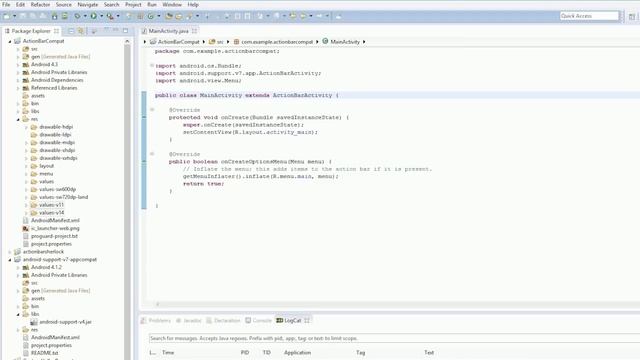Click the Problems view icon
640x360 pixels.
143,320
